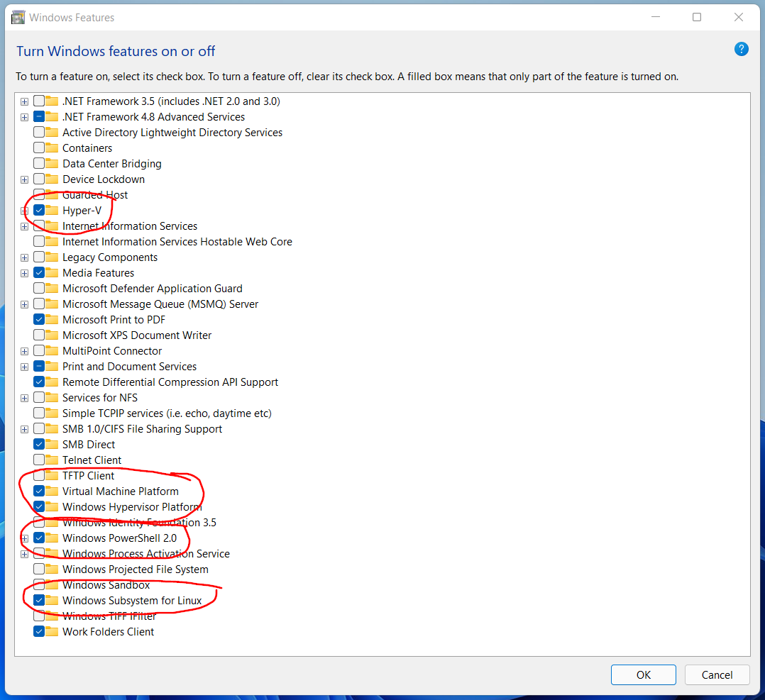Click the blue help question mark icon

(741, 49)
